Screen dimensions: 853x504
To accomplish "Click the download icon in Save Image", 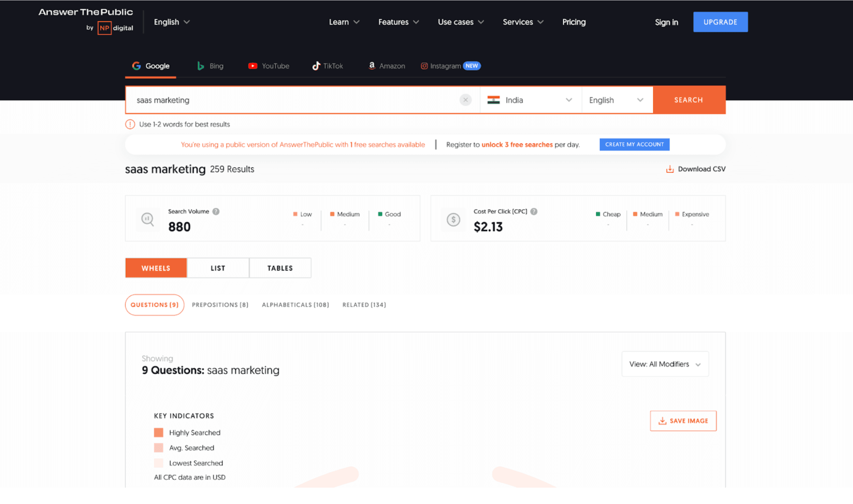I will coord(662,421).
